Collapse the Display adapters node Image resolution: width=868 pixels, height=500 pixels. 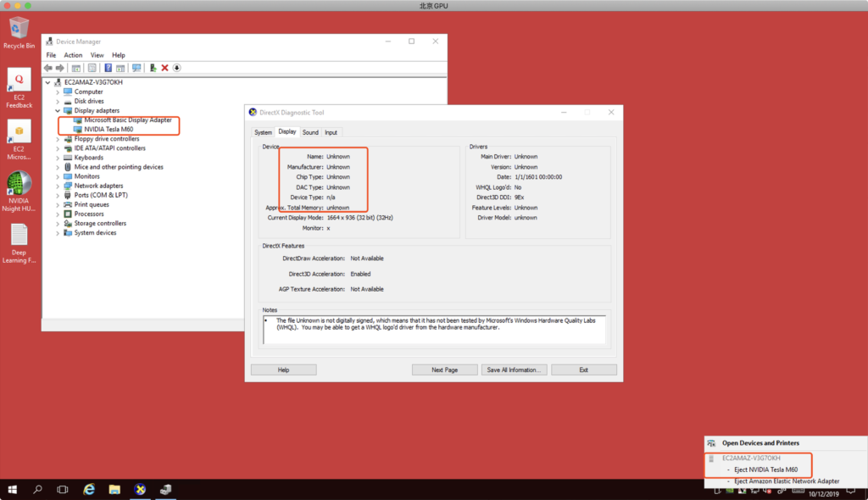pyautogui.click(x=58, y=111)
